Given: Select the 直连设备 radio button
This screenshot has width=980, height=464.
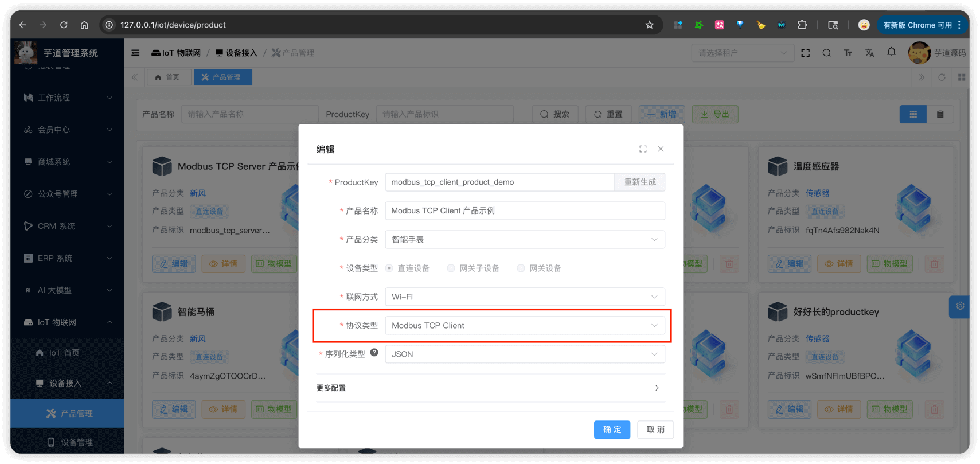Looking at the screenshot, I should click(389, 268).
